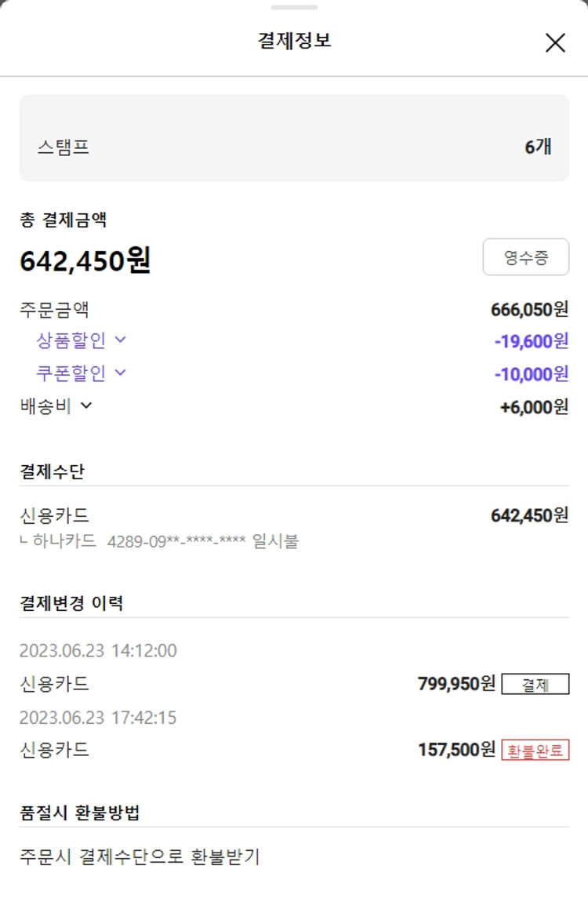Expand the 배송비 shipping fee chevron
The height and width of the screenshot is (920, 588).
(86, 405)
